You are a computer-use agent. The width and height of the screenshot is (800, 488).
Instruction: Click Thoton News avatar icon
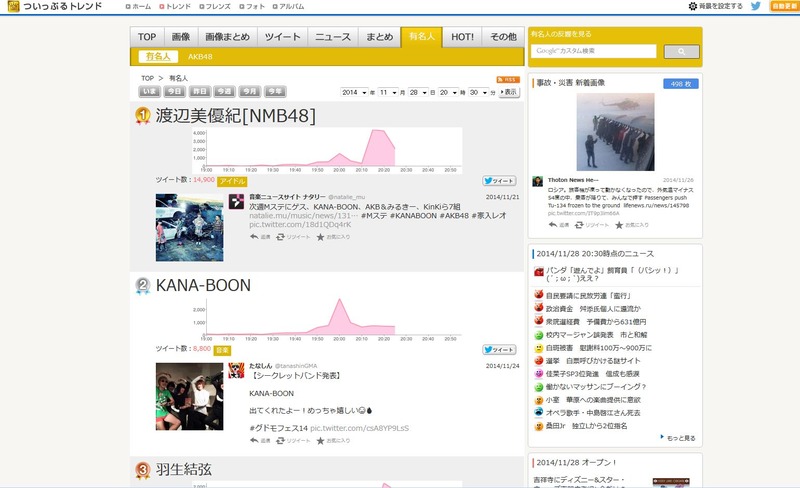(x=537, y=181)
